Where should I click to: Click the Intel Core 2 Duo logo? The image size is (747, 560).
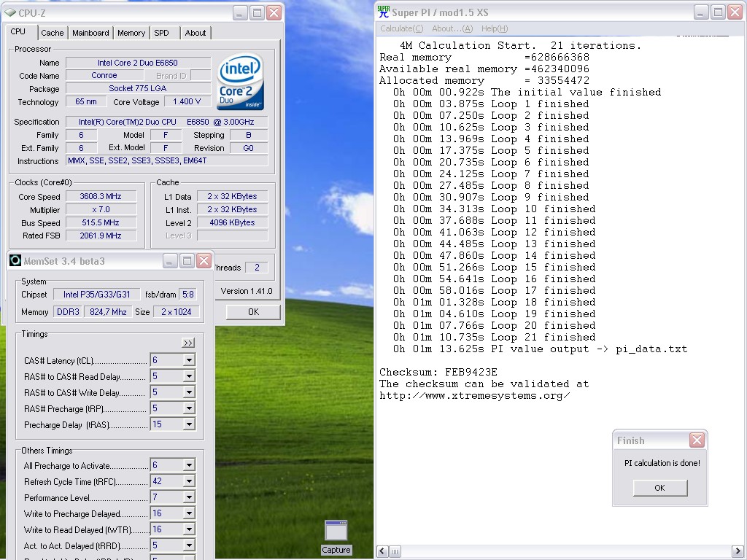click(241, 82)
